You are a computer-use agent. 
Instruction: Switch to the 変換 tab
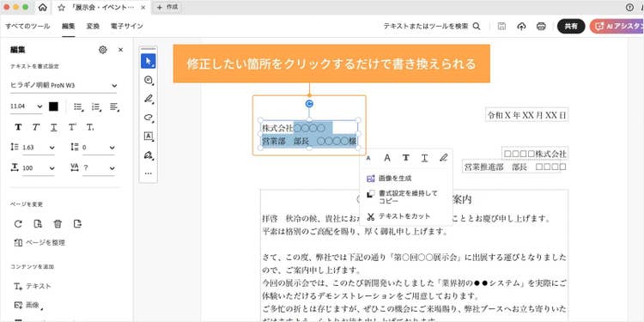[x=93, y=27]
